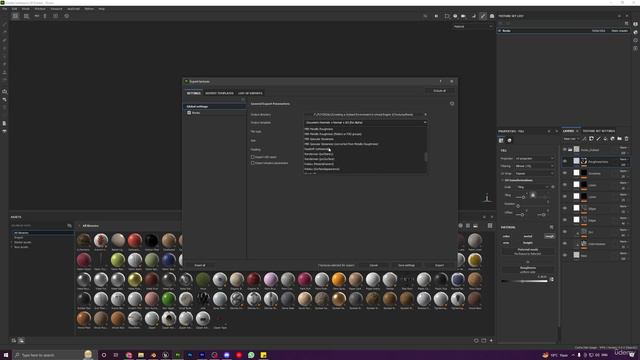The image size is (640, 360).
Task: Open the Viewport menu
Action: coord(56,9)
